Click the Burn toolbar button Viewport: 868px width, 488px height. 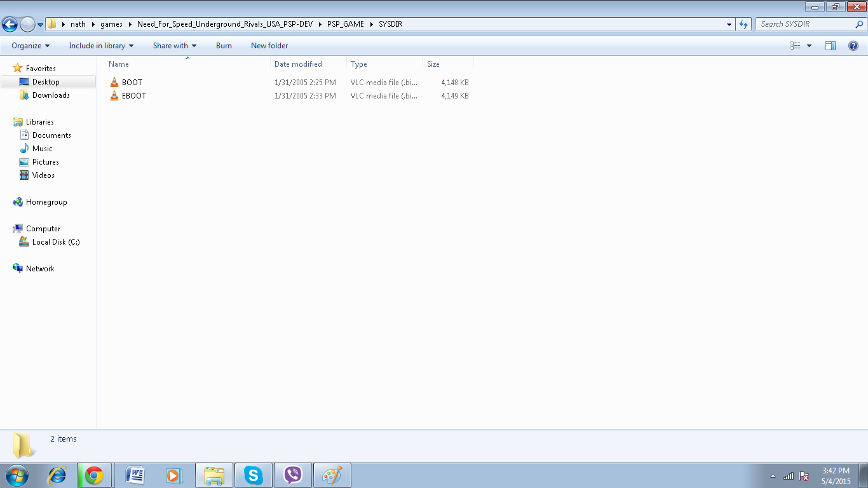tap(224, 46)
